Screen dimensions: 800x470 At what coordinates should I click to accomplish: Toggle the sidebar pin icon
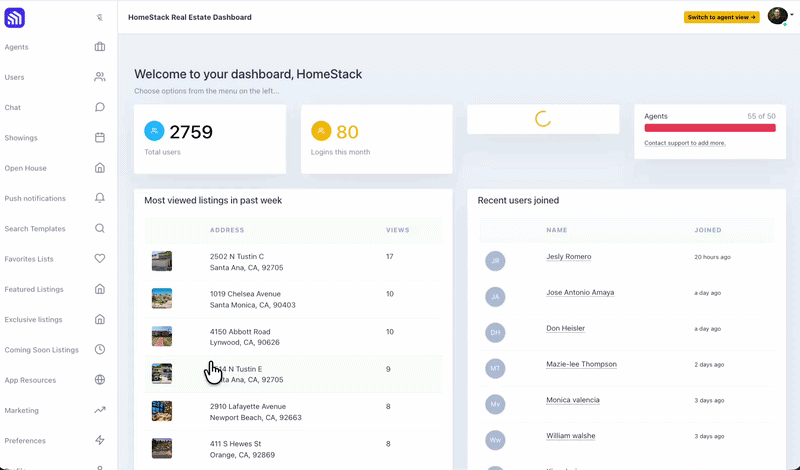[x=99, y=17]
